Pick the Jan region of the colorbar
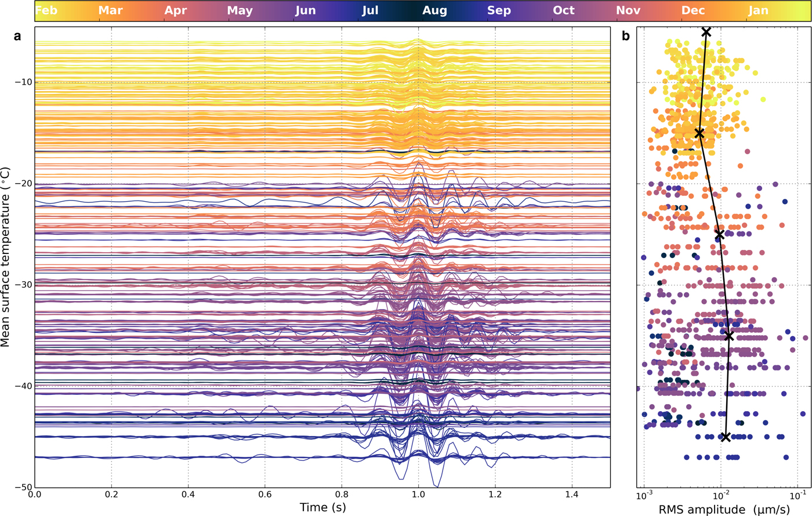 pos(758,10)
